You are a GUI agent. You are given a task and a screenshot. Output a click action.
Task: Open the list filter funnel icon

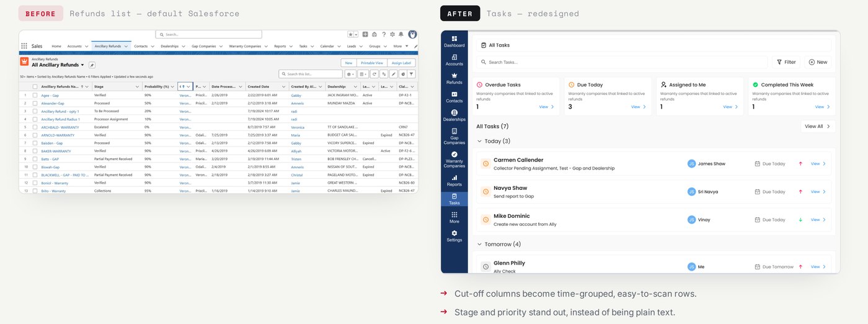click(x=412, y=74)
